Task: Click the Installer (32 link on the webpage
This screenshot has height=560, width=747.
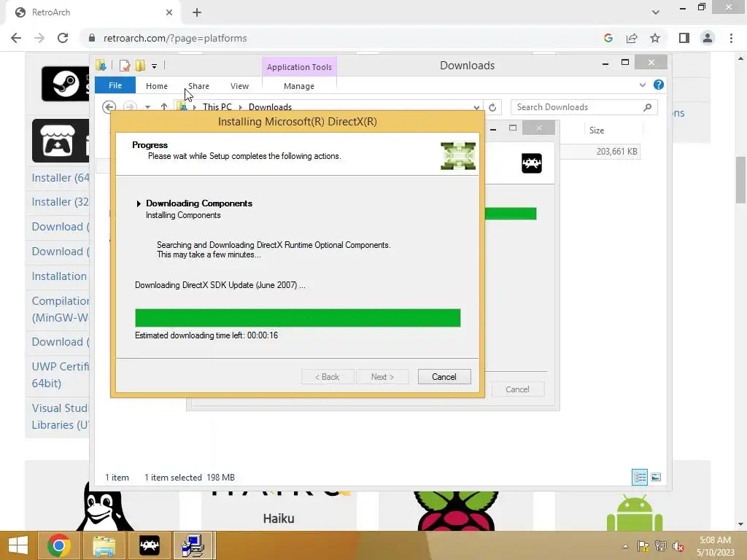Action: coord(60,202)
